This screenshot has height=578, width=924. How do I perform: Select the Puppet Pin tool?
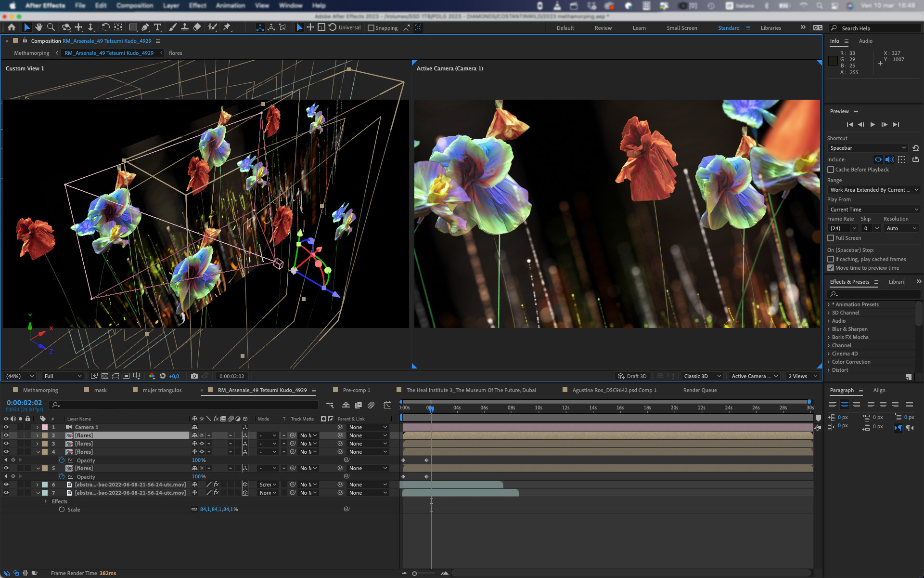coord(227,27)
